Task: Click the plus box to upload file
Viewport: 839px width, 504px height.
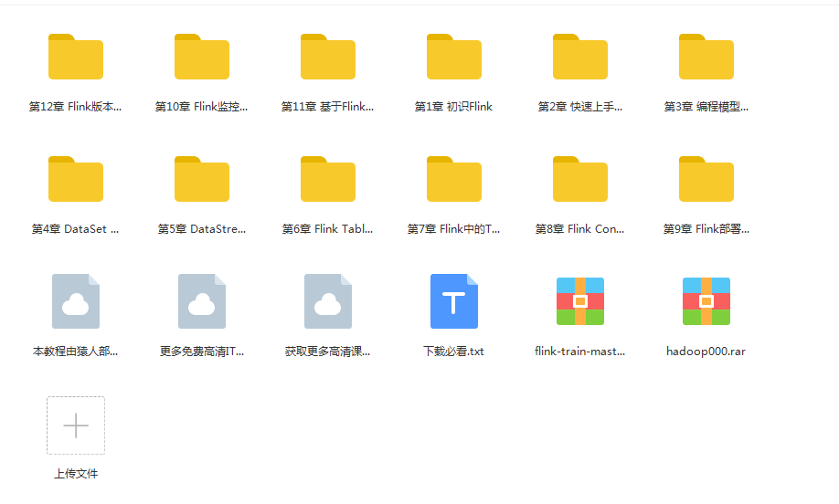Action: click(76, 425)
